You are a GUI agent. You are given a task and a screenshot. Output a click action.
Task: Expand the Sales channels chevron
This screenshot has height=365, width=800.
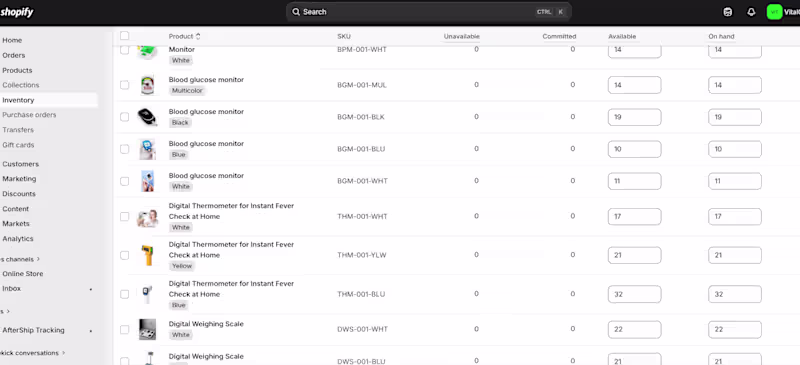click(x=38, y=259)
